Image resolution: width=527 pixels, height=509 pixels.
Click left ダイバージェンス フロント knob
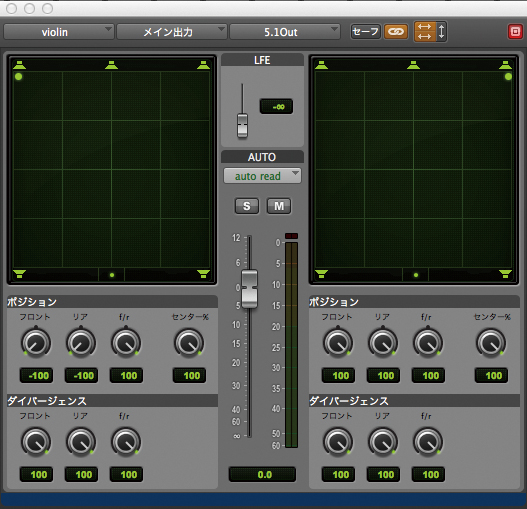pos(36,442)
